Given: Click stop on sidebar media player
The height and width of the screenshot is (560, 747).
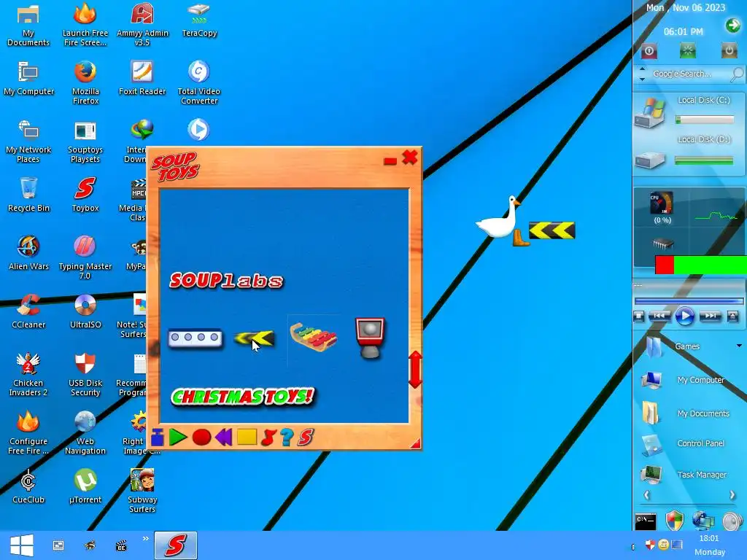Looking at the screenshot, I should click(x=639, y=316).
